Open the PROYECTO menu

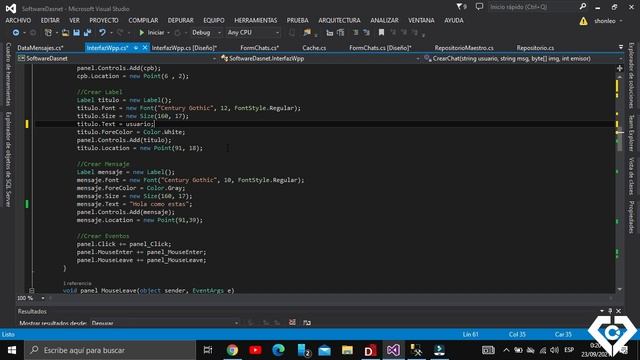coord(104,20)
